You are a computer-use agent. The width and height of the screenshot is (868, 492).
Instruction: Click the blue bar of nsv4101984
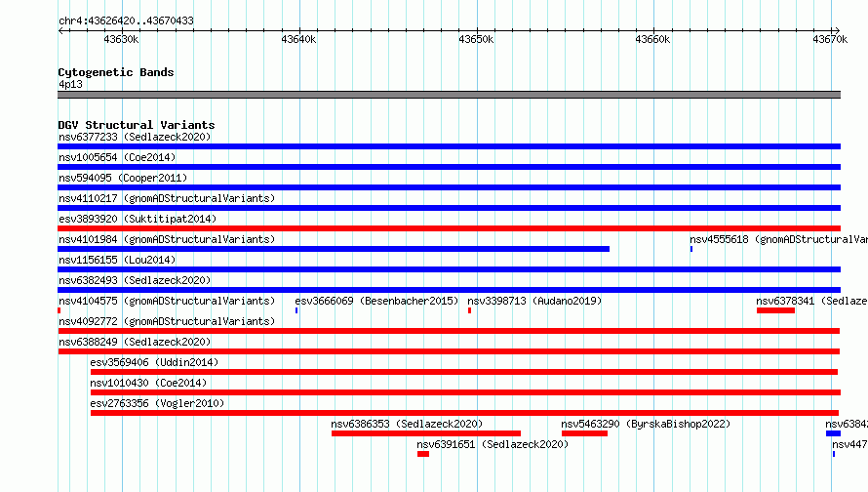(x=334, y=249)
